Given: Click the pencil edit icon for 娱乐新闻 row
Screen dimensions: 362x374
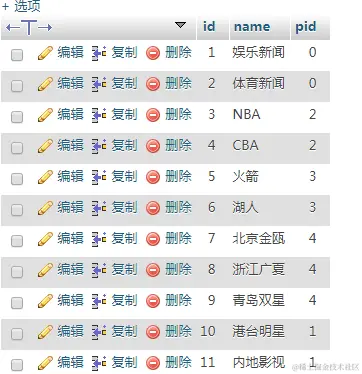Looking at the screenshot, I should [x=45, y=53].
